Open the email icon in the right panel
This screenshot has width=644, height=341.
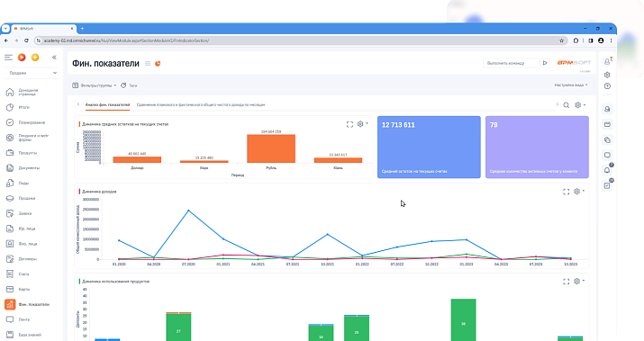click(x=607, y=124)
